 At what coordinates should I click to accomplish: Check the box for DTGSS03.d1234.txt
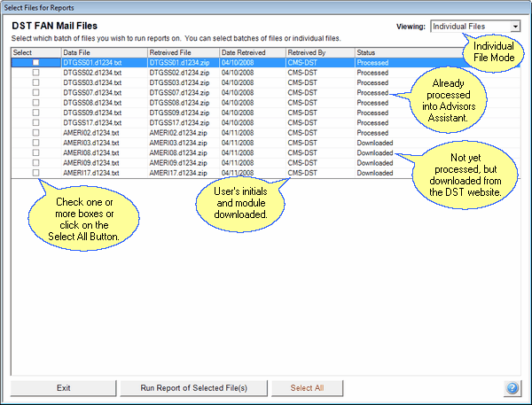pos(35,82)
